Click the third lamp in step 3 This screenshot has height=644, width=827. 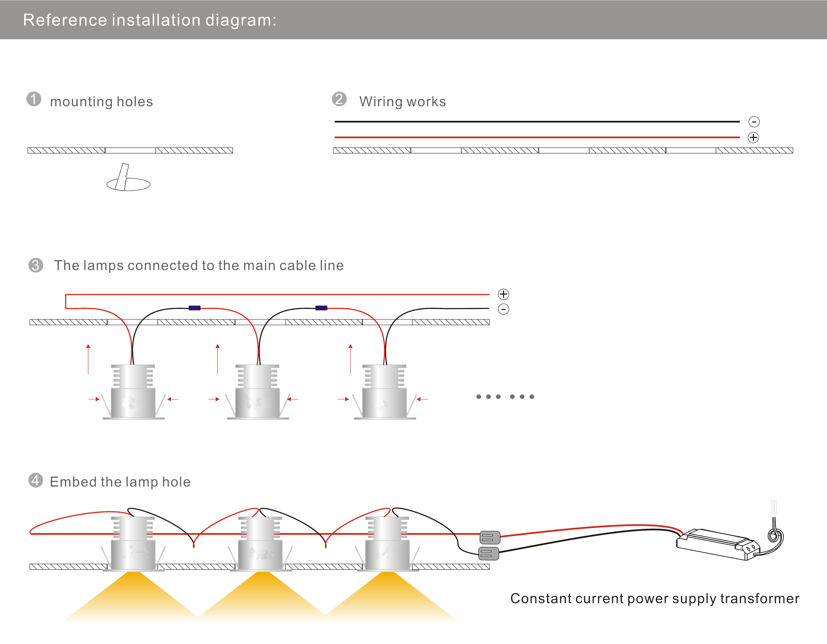point(385,392)
